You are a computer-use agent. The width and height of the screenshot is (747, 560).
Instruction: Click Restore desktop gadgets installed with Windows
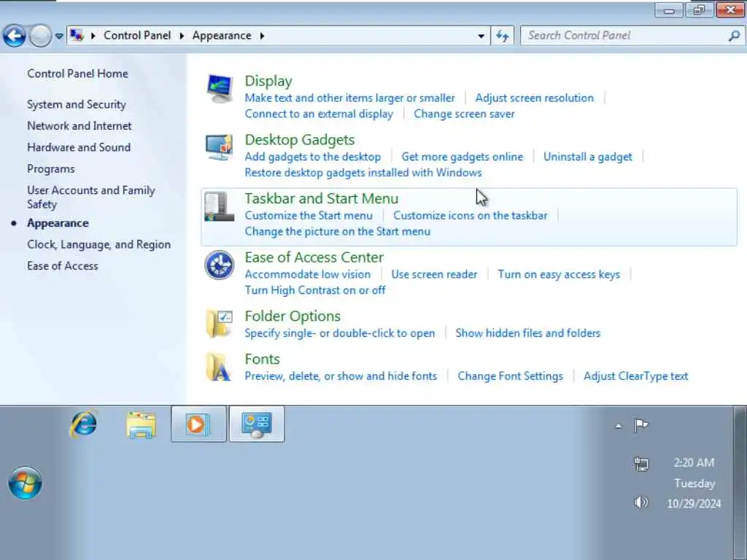pos(363,172)
